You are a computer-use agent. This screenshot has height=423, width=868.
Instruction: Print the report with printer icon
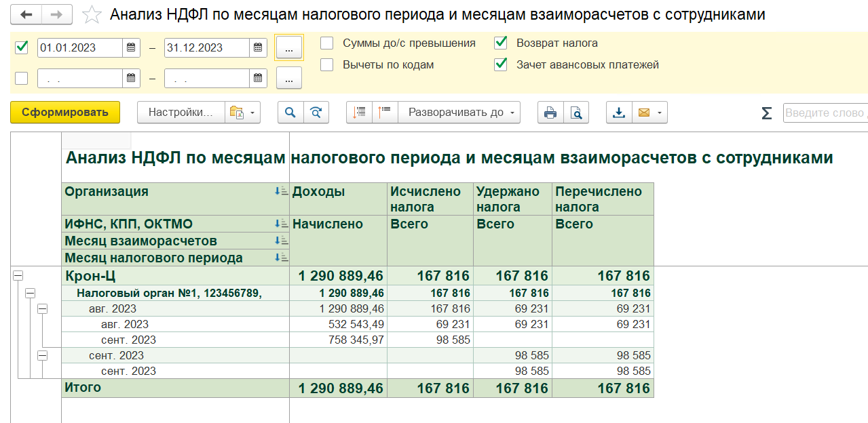point(550,113)
